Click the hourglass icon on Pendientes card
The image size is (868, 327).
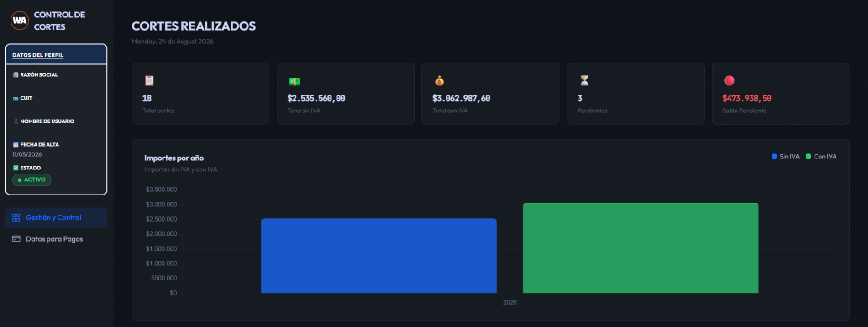point(584,81)
